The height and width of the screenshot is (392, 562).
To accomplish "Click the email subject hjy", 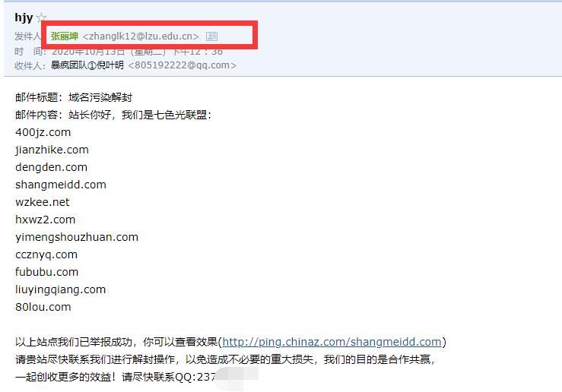I will click(24, 17).
